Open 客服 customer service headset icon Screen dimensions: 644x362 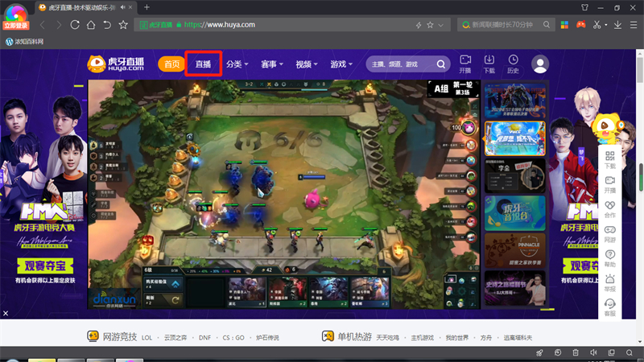tap(610, 307)
